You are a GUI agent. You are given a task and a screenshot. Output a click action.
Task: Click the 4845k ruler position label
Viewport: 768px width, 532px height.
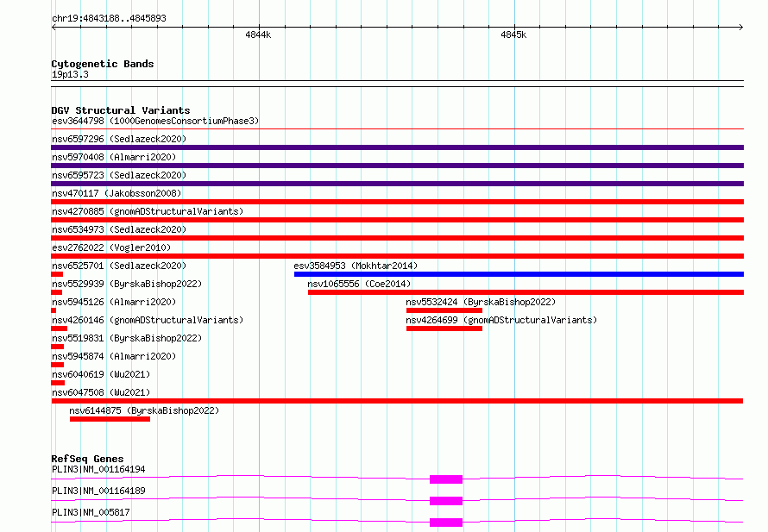[513, 34]
